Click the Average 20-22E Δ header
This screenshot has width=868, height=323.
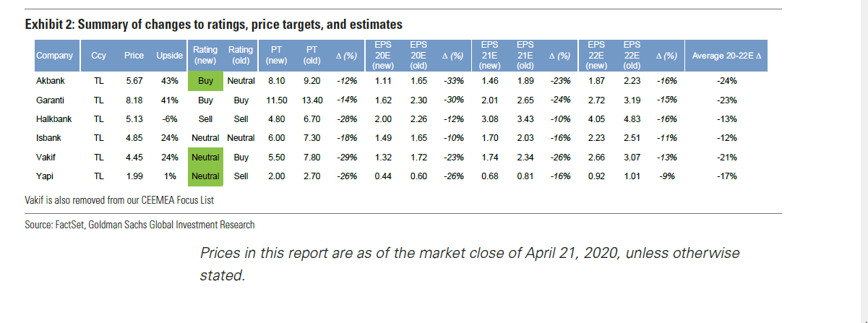[x=731, y=56]
